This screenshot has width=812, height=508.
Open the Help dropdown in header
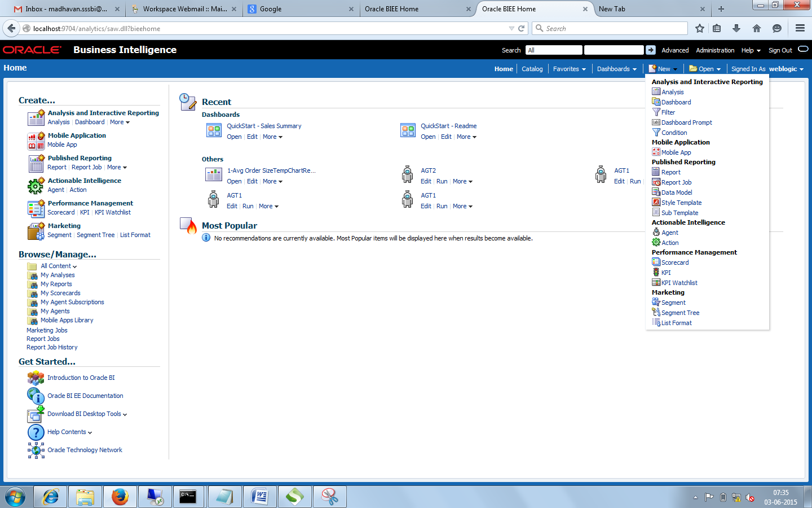point(751,50)
